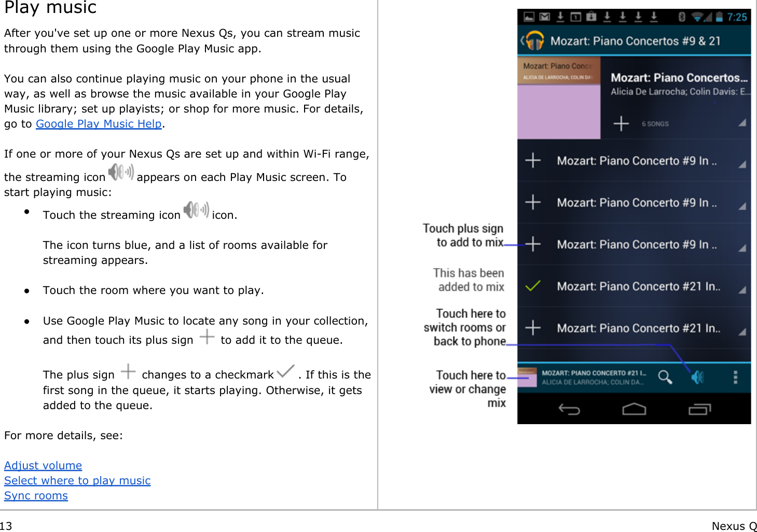Tap the 6 SONGS label
Image resolution: width=757 pixels, height=532 pixels.
point(655,124)
